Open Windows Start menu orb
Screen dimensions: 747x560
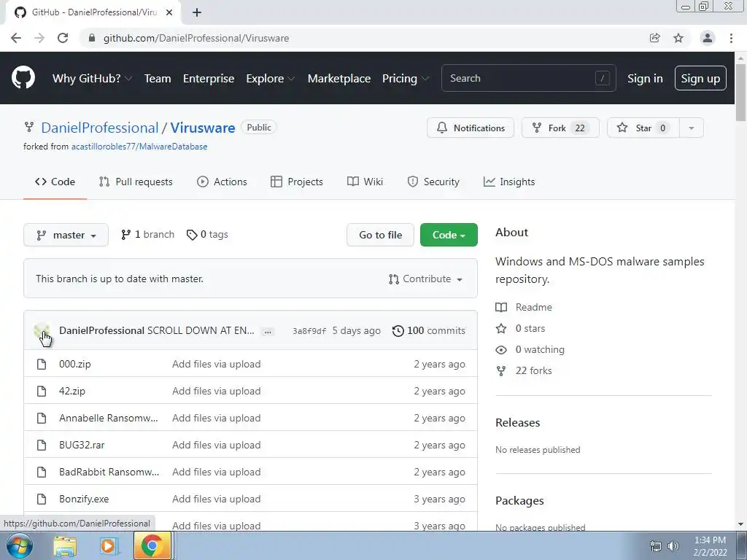click(x=20, y=545)
